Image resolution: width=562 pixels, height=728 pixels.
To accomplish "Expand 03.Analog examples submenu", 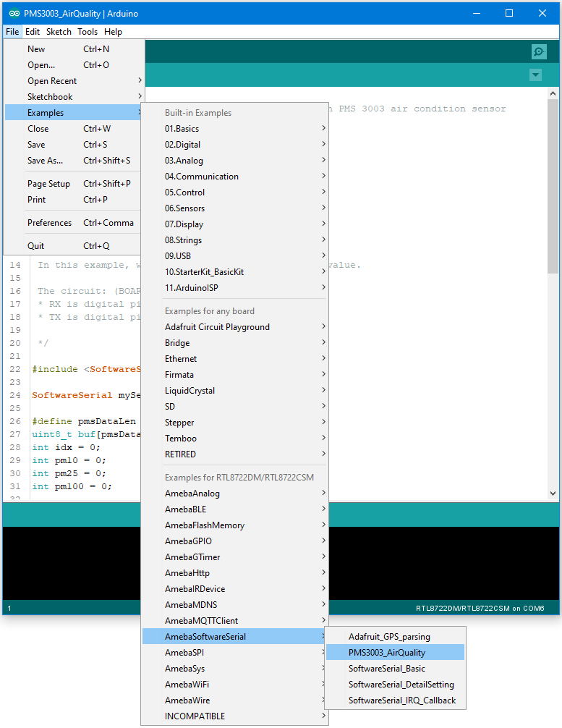I will [x=234, y=161].
